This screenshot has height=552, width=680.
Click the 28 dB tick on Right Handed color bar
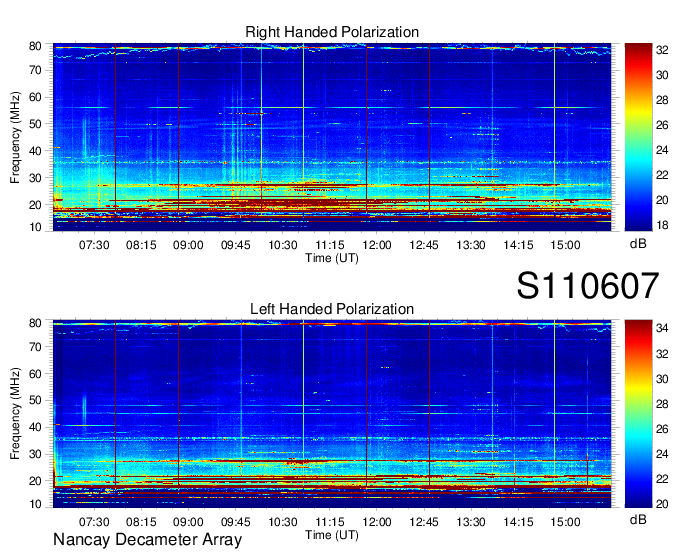662,100
